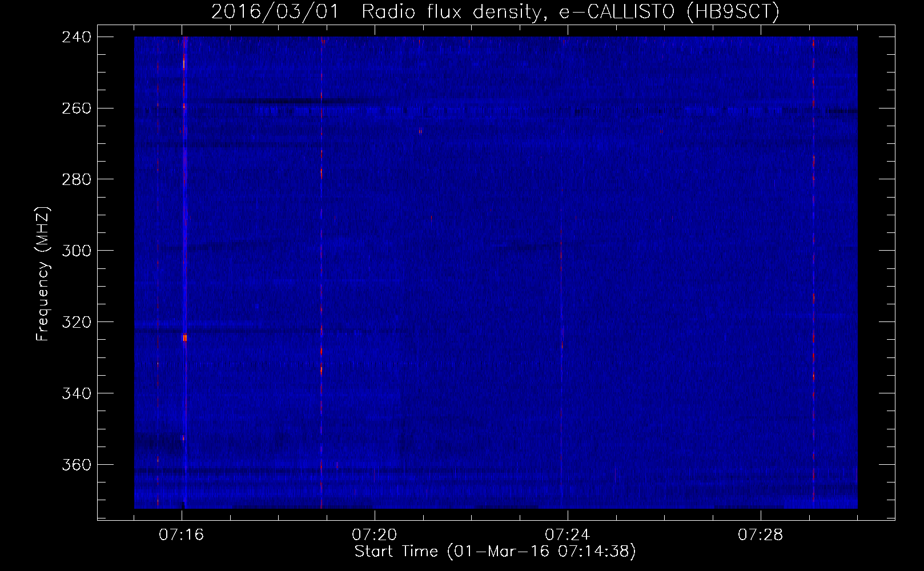Click the 360 frequency tick label
The image size is (924, 571).
coord(77,465)
